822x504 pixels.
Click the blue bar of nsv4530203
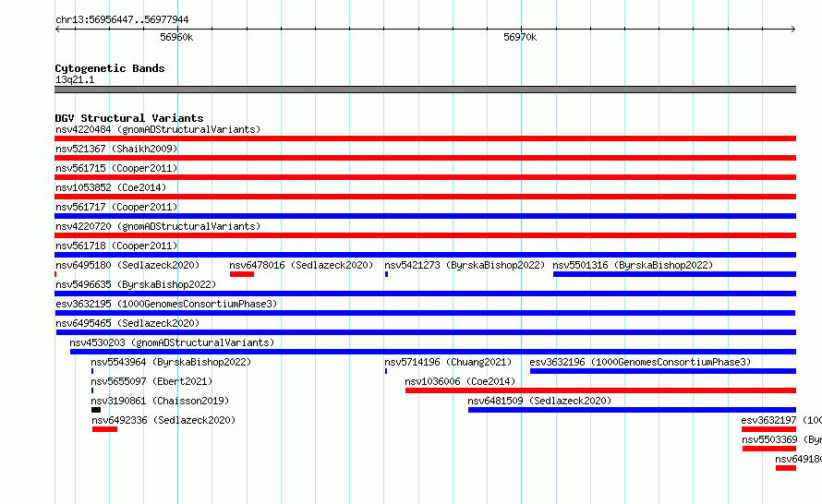[x=433, y=352]
